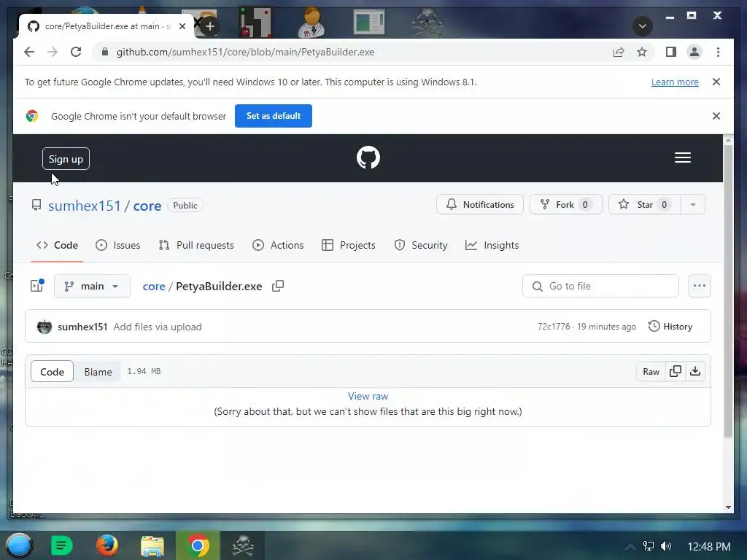The image size is (747, 560).
Task: Copy raw file contents icon
Action: coord(676,371)
